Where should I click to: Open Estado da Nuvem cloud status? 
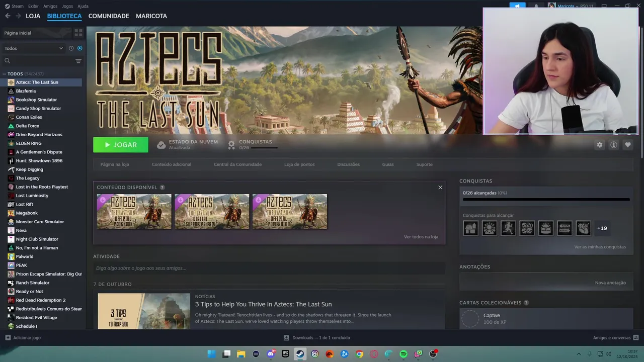[187, 145]
